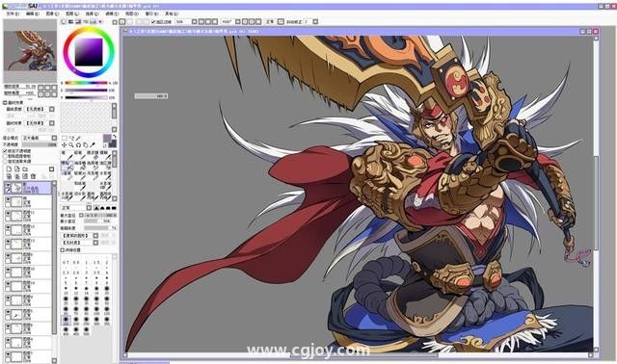
Task: Toggle the color wheel panel icon
Action: [64, 21]
